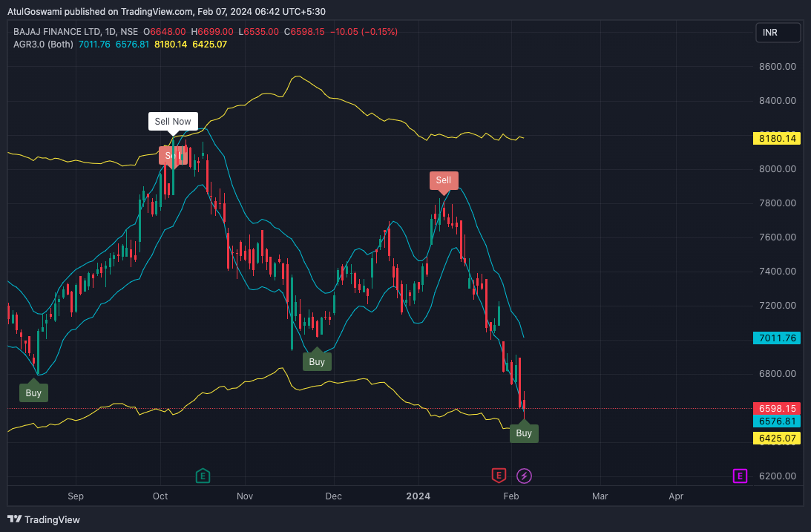Click the red 6598.15 last price label
The height and width of the screenshot is (532, 811).
click(x=777, y=408)
